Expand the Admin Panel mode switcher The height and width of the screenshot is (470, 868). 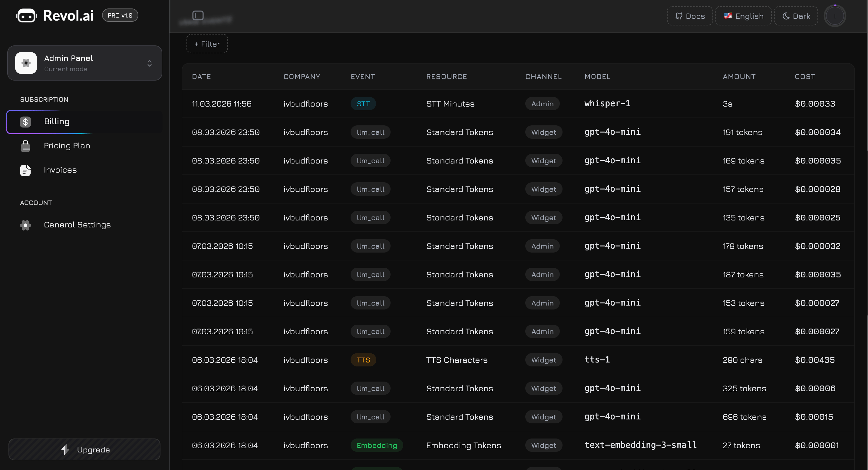[84, 63]
